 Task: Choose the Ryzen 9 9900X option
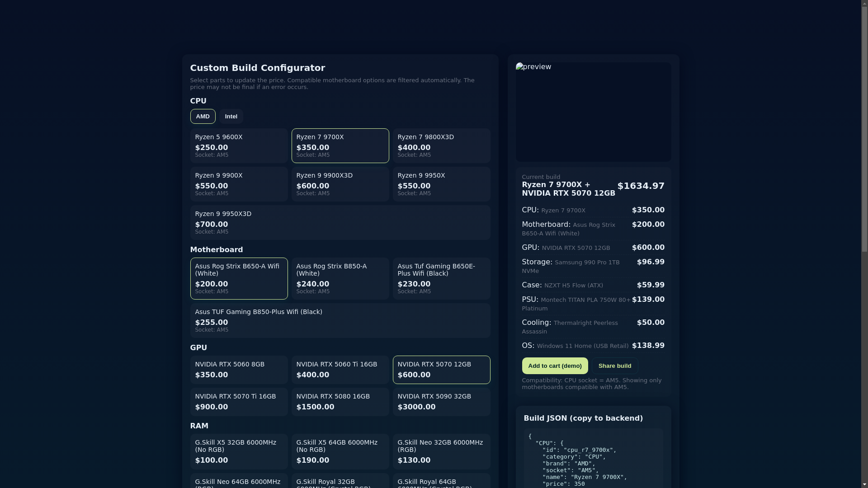tap(239, 184)
